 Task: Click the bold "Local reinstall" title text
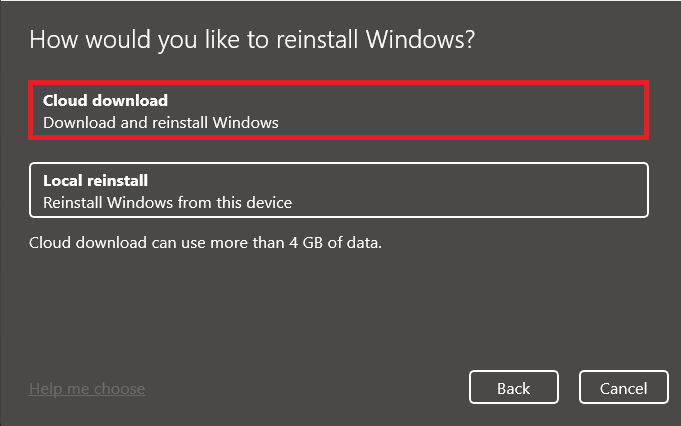(96, 180)
